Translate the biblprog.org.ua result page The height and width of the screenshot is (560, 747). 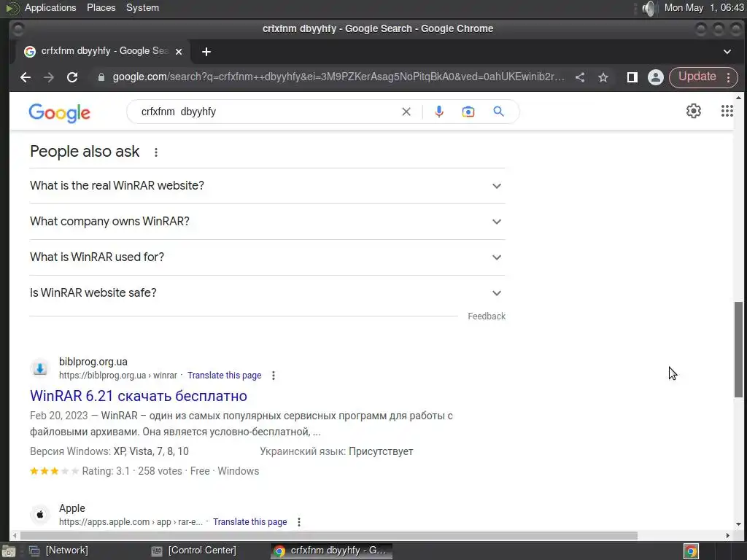click(225, 376)
